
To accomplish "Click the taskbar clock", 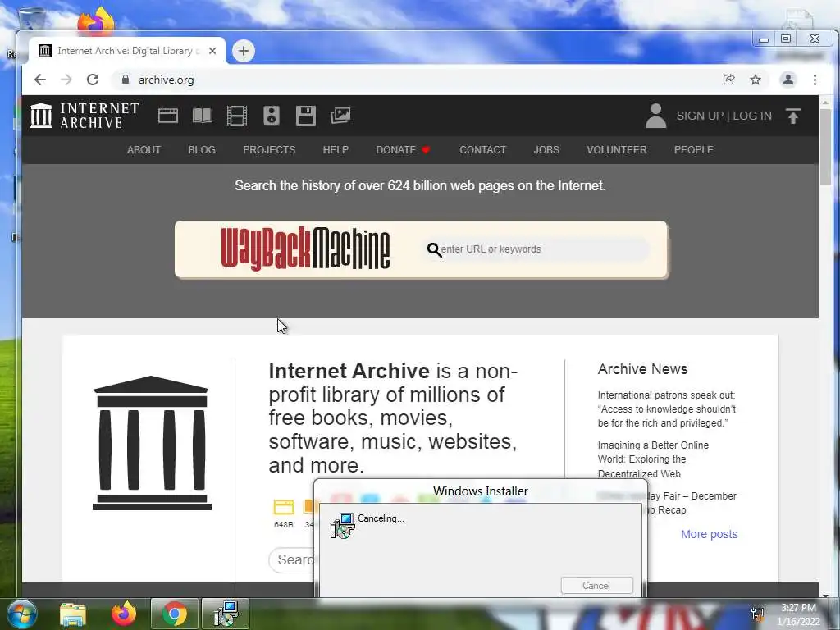I will [798, 614].
